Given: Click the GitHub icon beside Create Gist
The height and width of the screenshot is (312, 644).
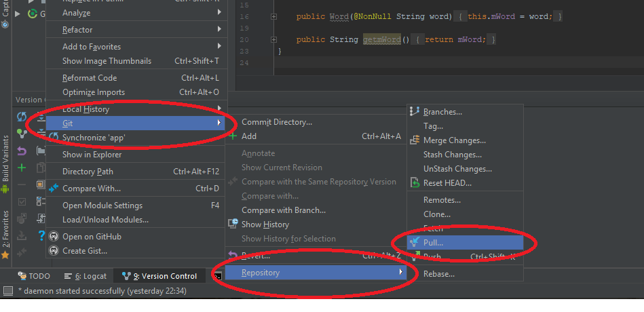Looking at the screenshot, I should tap(54, 251).
